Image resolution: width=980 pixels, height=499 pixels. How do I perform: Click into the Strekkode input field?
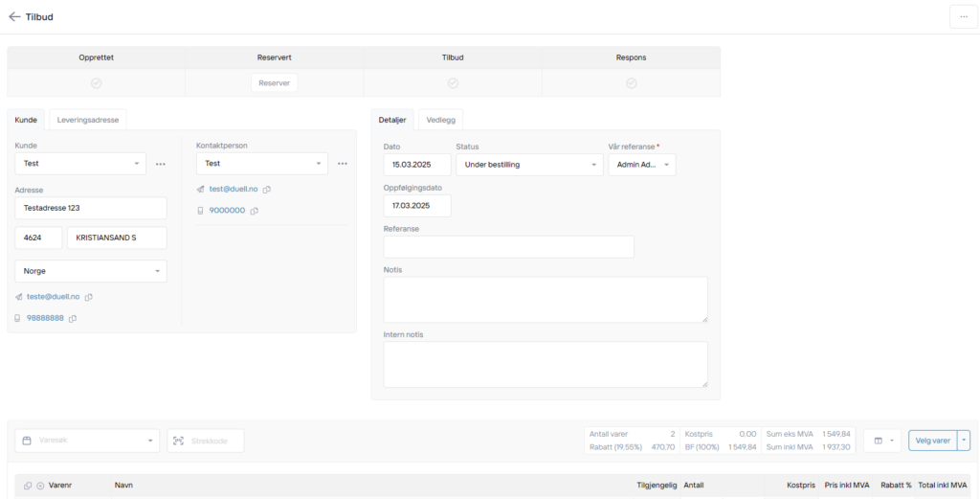pos(206,441)
